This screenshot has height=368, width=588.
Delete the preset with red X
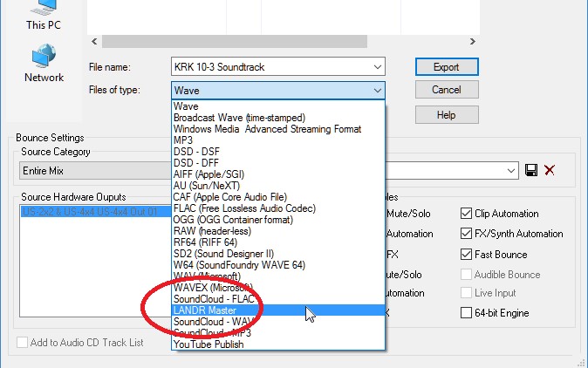550,171
